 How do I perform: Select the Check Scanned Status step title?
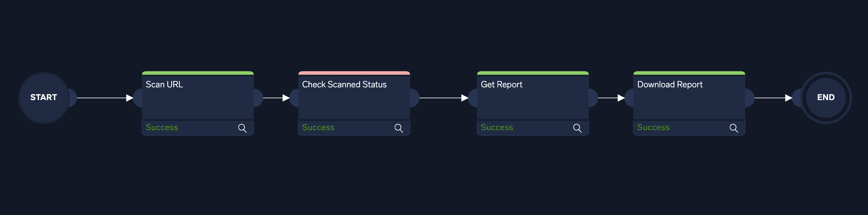tap(344, 85)
